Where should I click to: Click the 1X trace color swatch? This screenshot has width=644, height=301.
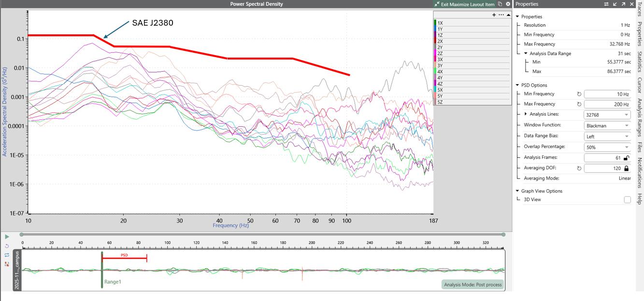point(436,23)
